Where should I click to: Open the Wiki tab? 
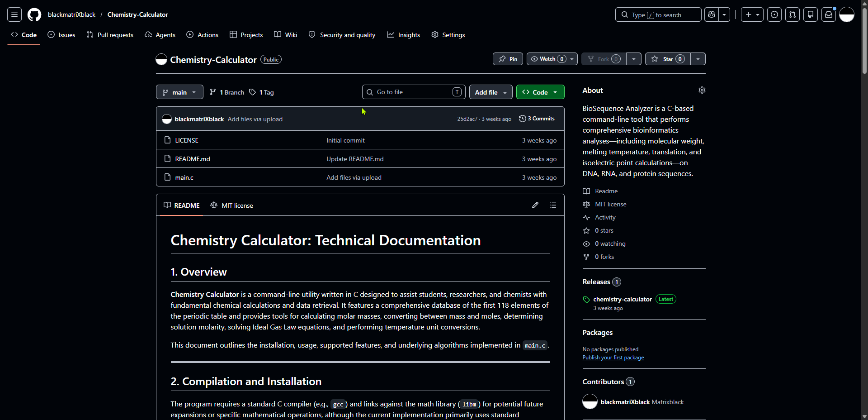click(x=286, y=35)
